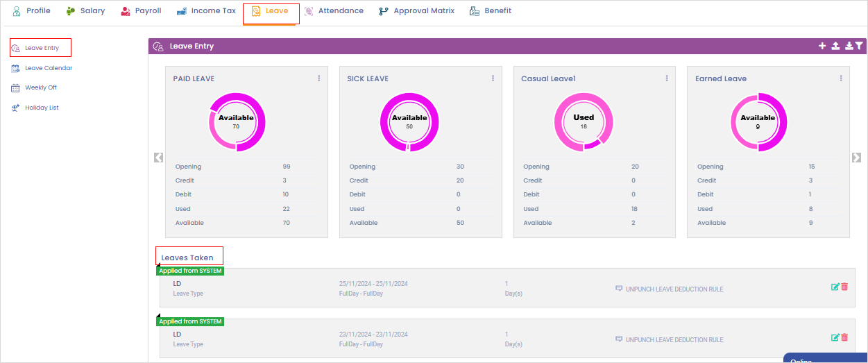This screenshot has width=868, height=363.
Task: Expand the Casual Leave1 card options menu
Action: coord(667,78)
